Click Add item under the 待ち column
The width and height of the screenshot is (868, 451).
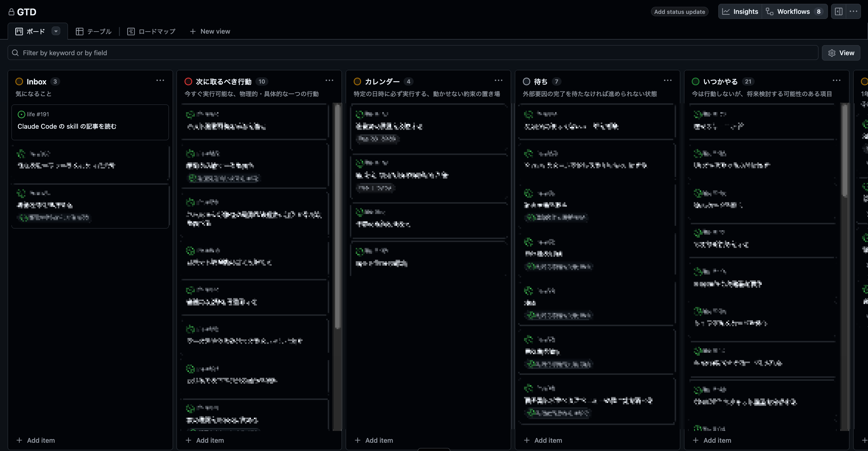(543, 440)
